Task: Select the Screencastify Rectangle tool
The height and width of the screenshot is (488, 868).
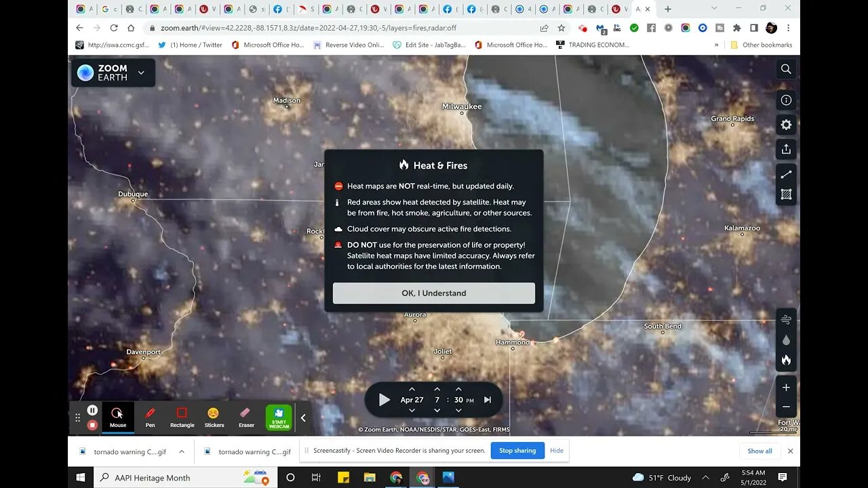Action: click(x=182, y=418)
